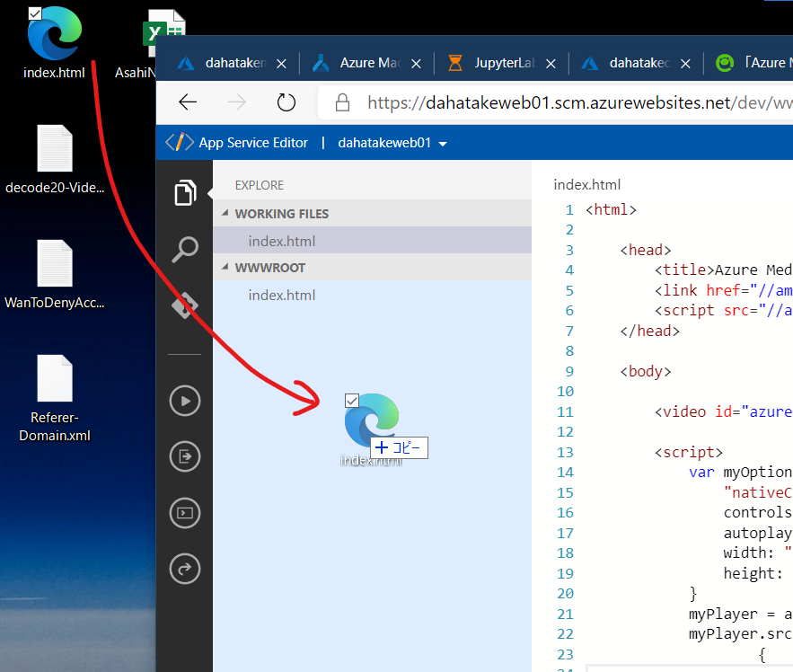Click the lock icon in address bar
The image size is (793, 672).
coord(342,102)
